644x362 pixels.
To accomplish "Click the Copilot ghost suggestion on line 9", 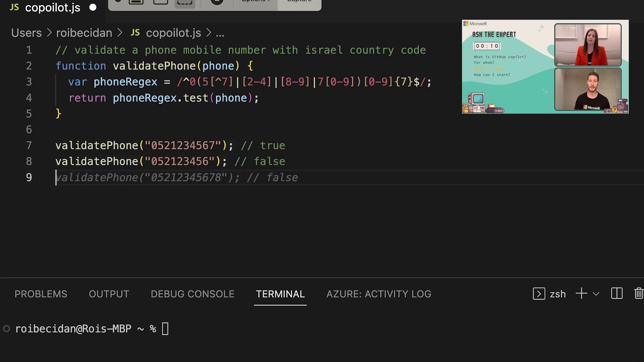I will click(177, 178).
